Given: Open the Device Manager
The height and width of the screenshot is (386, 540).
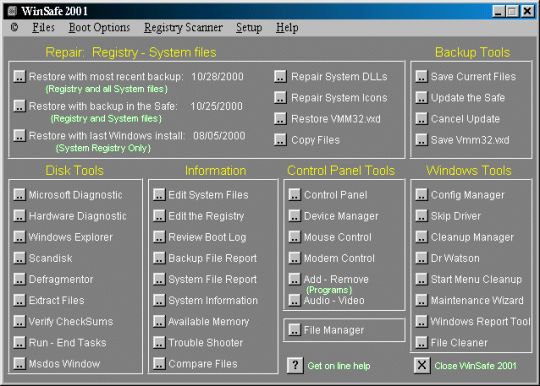Looking at the screenshot, I should [x=294, y=216].
